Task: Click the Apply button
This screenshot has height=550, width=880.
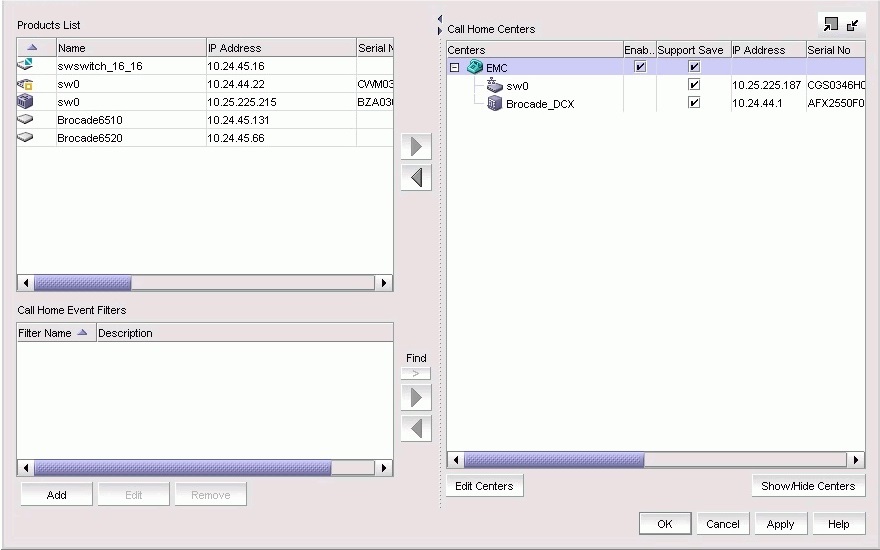Action: pyautogui.click(x=781, y=524)
